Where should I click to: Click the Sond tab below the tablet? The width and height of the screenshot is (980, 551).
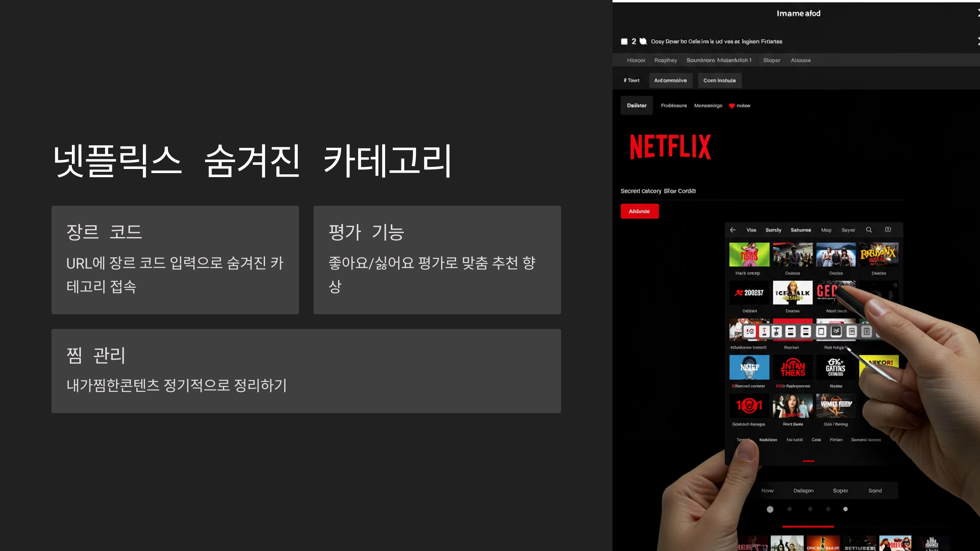coord(875,491)
